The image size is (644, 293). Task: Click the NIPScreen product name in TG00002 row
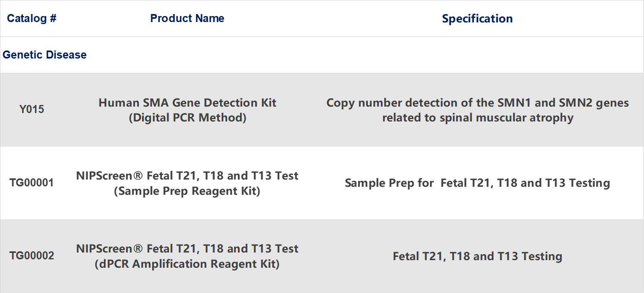[x=187, y=249]
